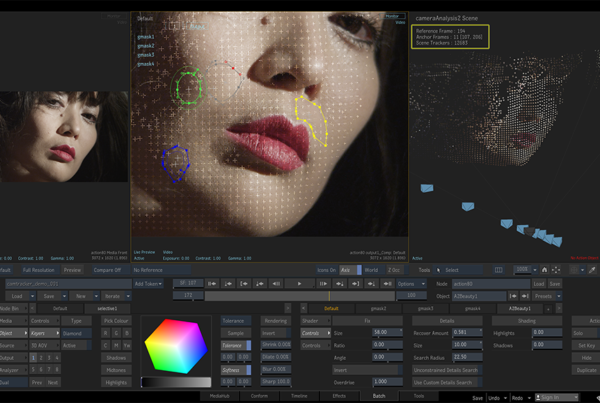Open the Presets dropdown

point(548,297)
